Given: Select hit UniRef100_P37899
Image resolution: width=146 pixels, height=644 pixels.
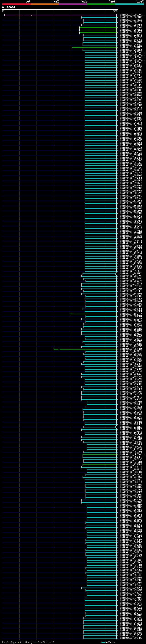Looking at the screenshot, I should 131,597.
